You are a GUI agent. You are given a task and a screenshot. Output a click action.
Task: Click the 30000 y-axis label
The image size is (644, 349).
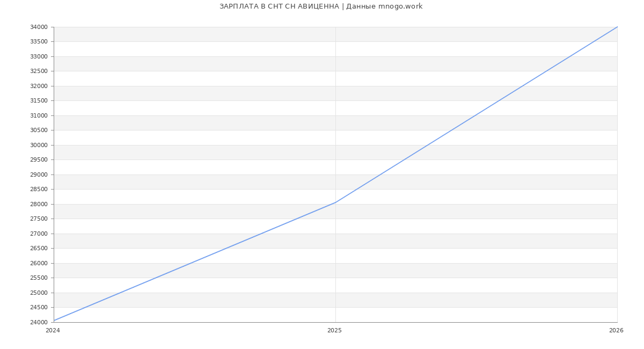click(39, 145)
